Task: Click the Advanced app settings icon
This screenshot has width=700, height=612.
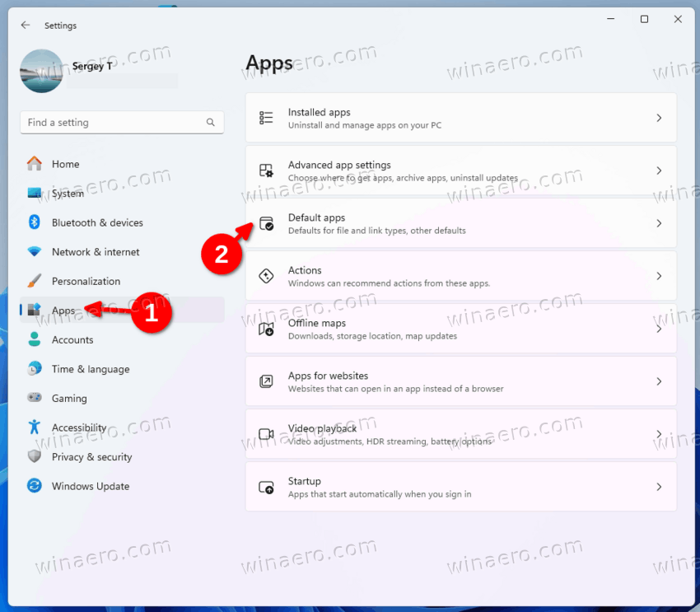Action: (x=266, y=171)
